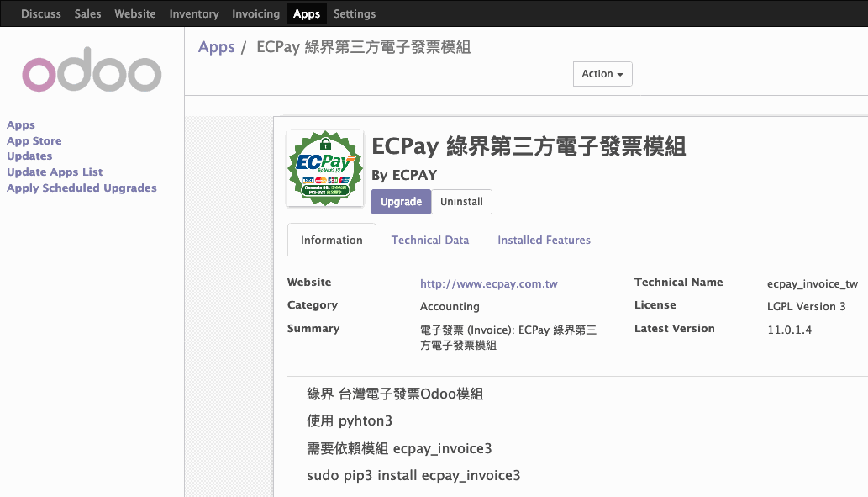Click Update Apps List in sidebar
The image size is (868, 497).
[55, 172]
